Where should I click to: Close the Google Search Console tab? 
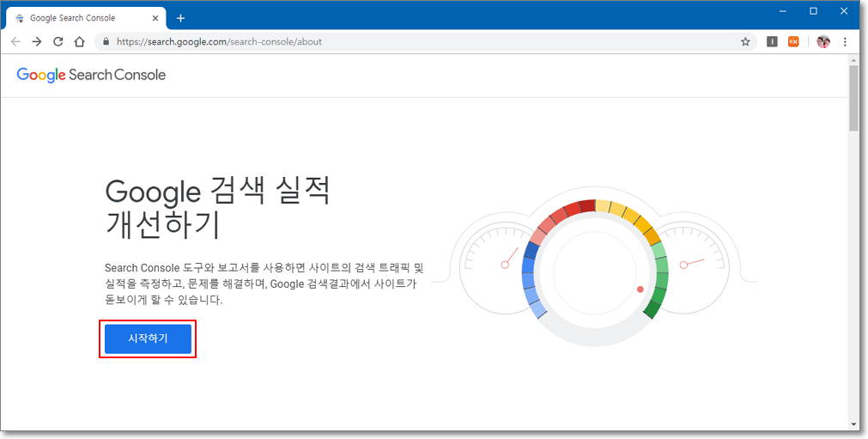pyautogui.click(x=155, y=18)
